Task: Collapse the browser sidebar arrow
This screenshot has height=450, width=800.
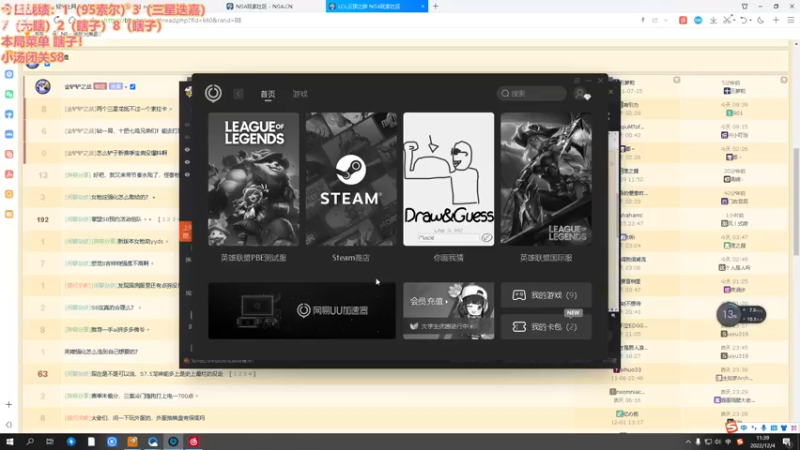Action: 9,424
